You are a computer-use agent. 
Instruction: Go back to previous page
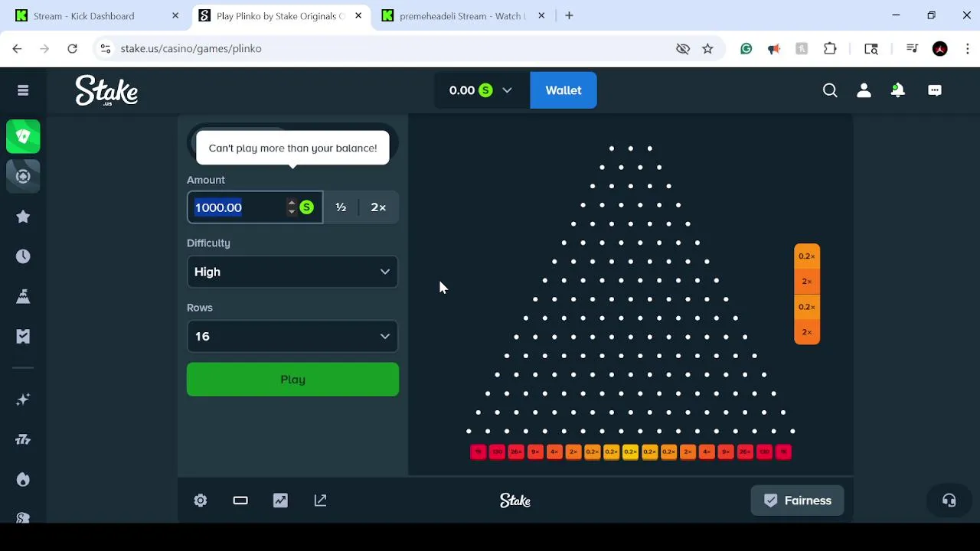17,48
